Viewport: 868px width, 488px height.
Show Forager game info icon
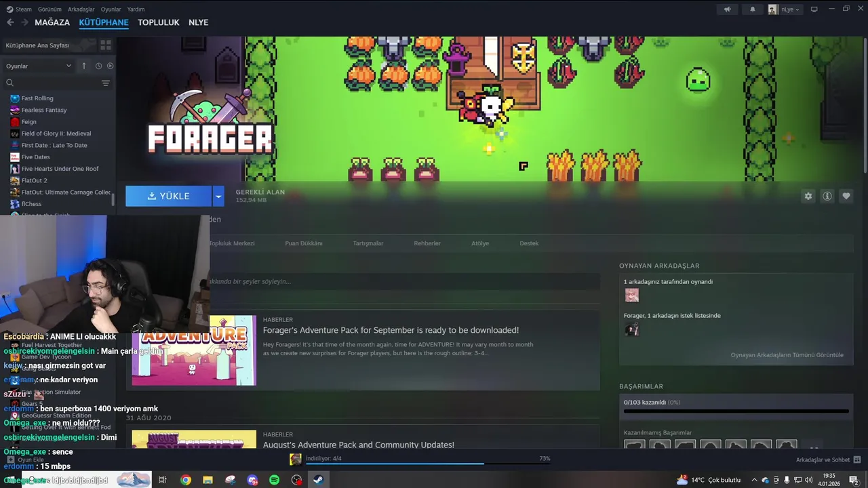(x=827, y=196)
